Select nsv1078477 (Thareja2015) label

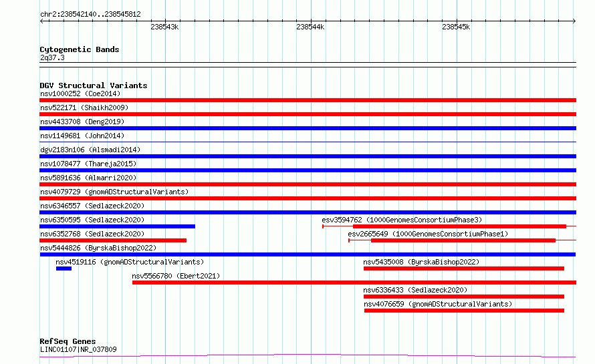click(88, 164)
